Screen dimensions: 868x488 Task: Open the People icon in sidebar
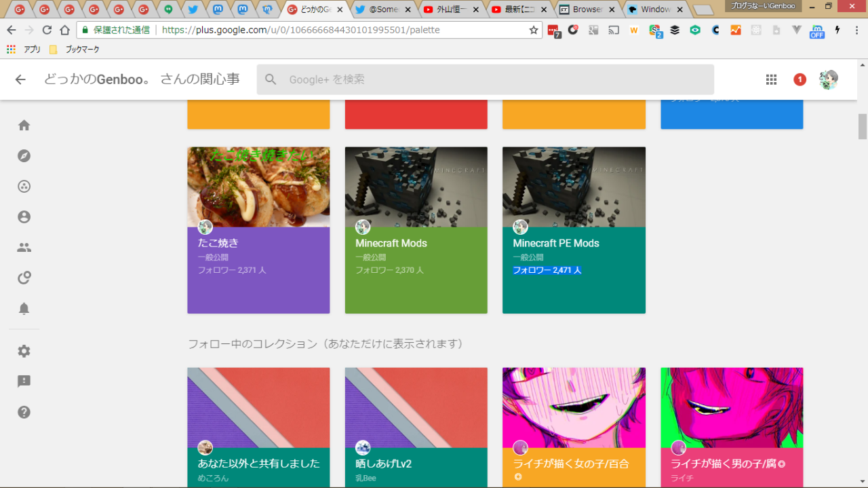point(24,248)
